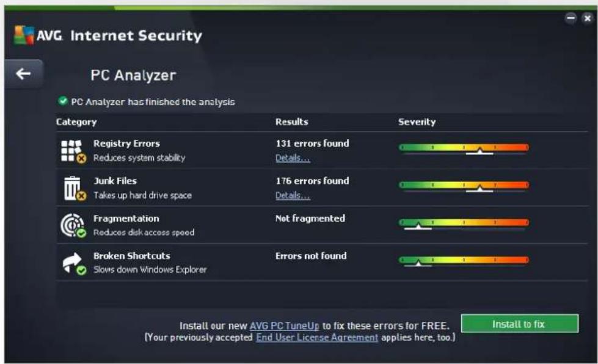
Task: Click 'Takes up hard drive space' description
Action: coord(143,195)
